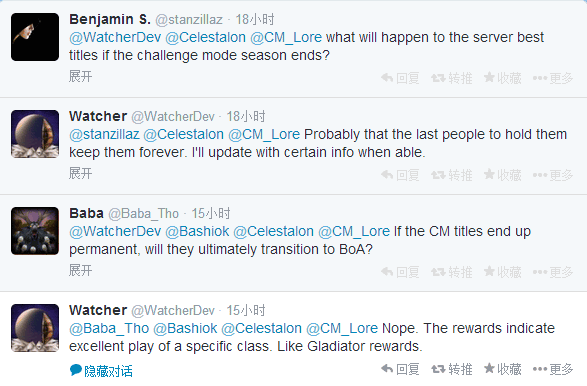Favorite Baba's tweet about CM titles
The height and width of the screenshot is (386, 587).
pos(502,272)
